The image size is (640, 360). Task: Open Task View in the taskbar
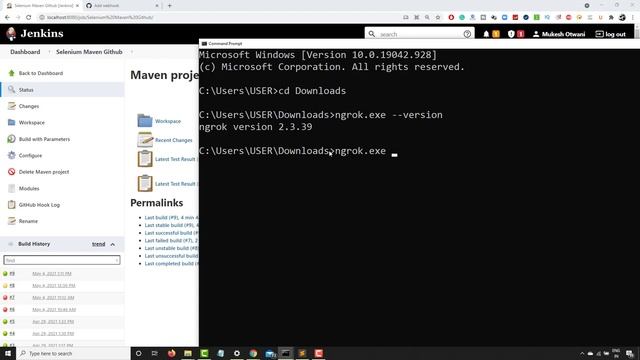(x=155, y=353)
